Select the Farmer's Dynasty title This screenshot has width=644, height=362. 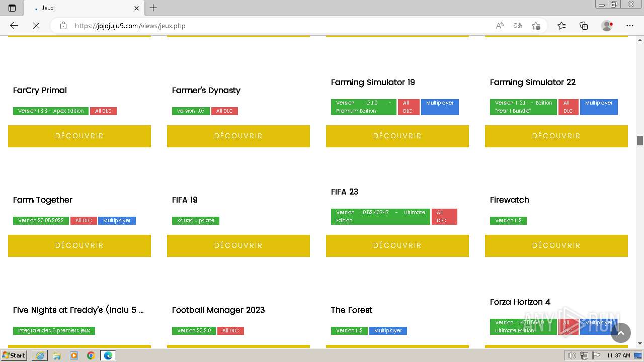point(206,90)
